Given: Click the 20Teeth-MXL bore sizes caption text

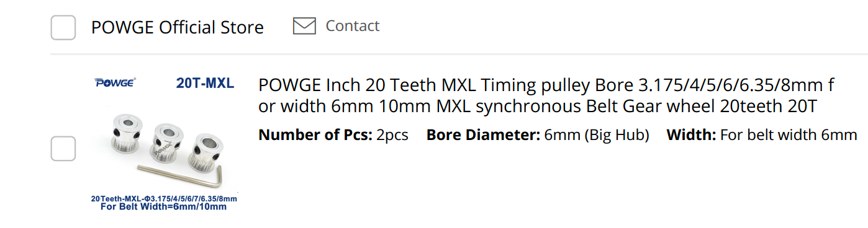Looking at the screenshot, I should pyautogui.click(x=164, y=198).
